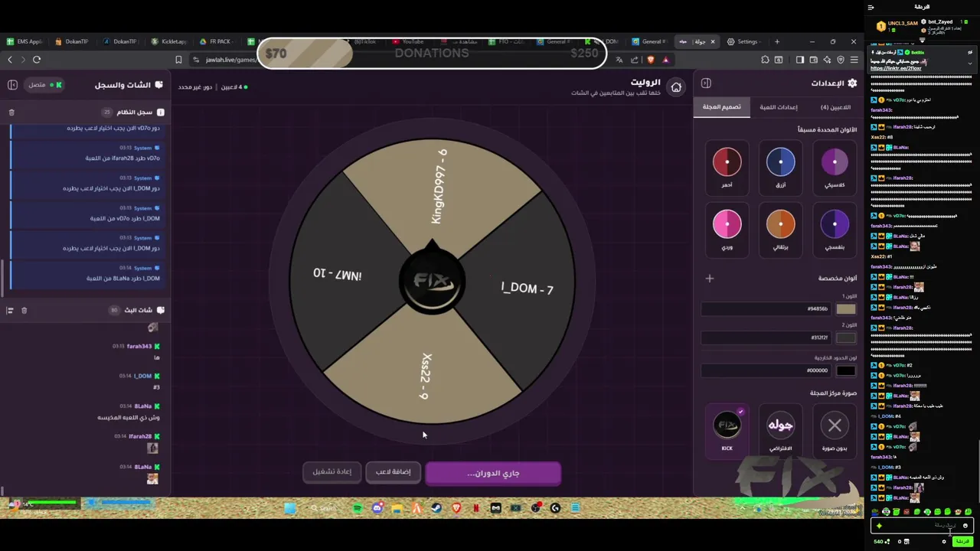The width and height of the screenshot is (980, 551).
Task: Click the FIX logo at wheel center
Action: click(x=432, y=282)
